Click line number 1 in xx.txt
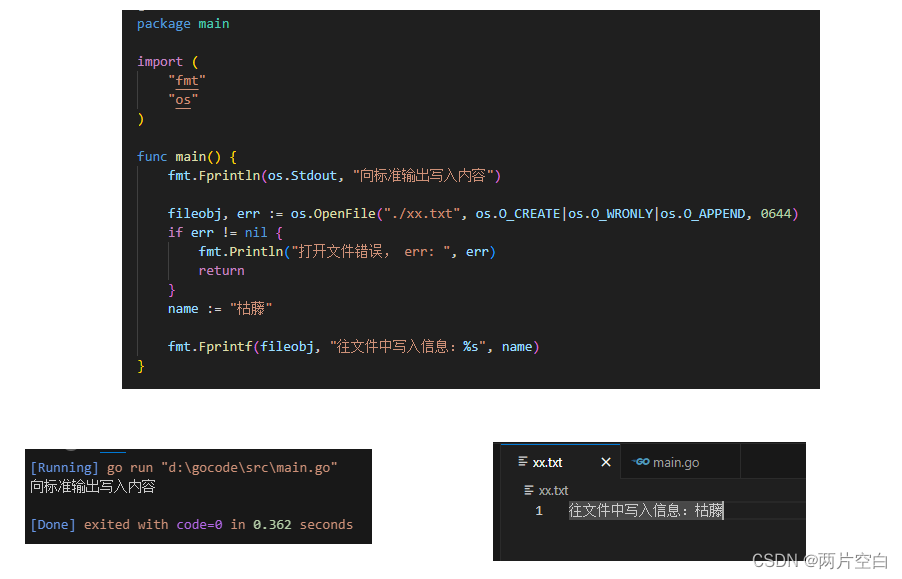The height and width of the screenshot is (579, 902). (539, 510)
